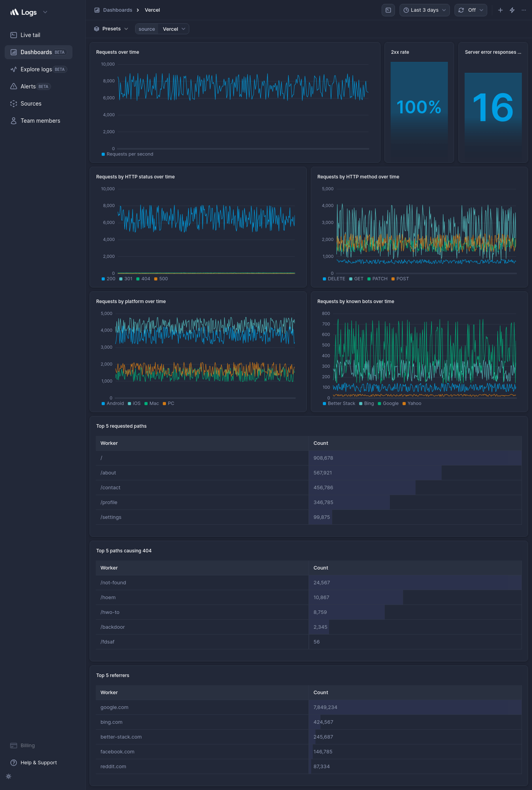Select the google.com referrer row
Image resolution: width=532 pixels, height=790 pixels.
[x=309, y=707]
